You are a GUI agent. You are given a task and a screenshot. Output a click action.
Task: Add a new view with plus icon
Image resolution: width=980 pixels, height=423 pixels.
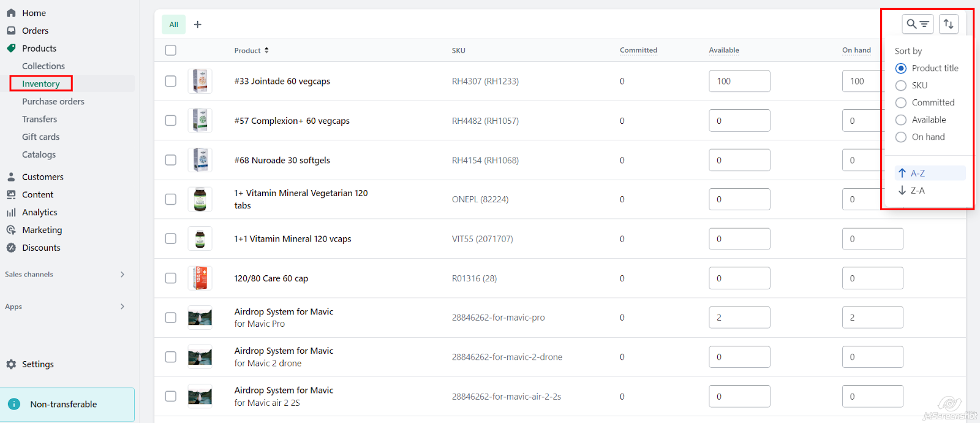197,25
